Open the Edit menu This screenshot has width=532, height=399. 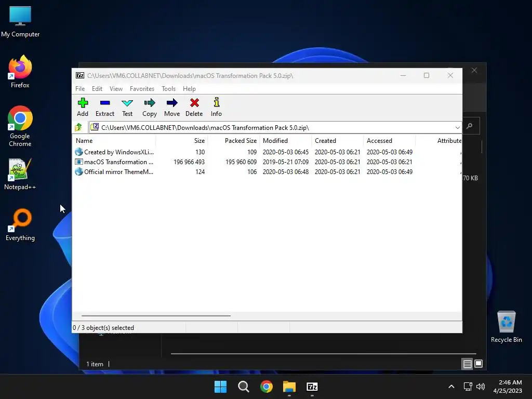point(97,88)
